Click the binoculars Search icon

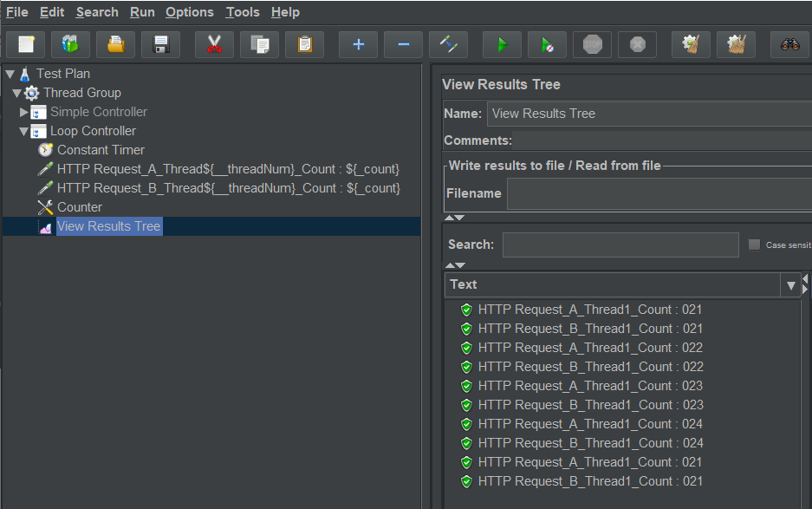tap(790, 44)
